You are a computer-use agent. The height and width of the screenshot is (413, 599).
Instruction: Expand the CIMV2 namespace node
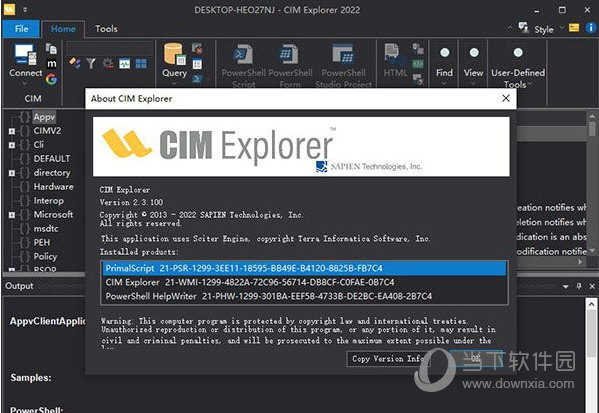point(12,131)
